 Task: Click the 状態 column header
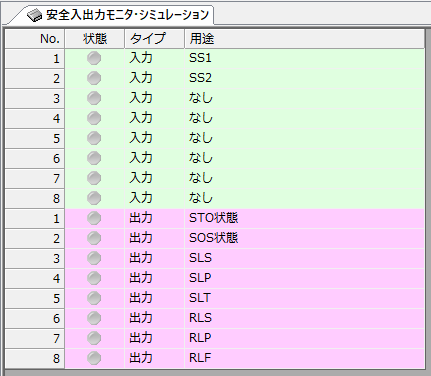(95, 39)
